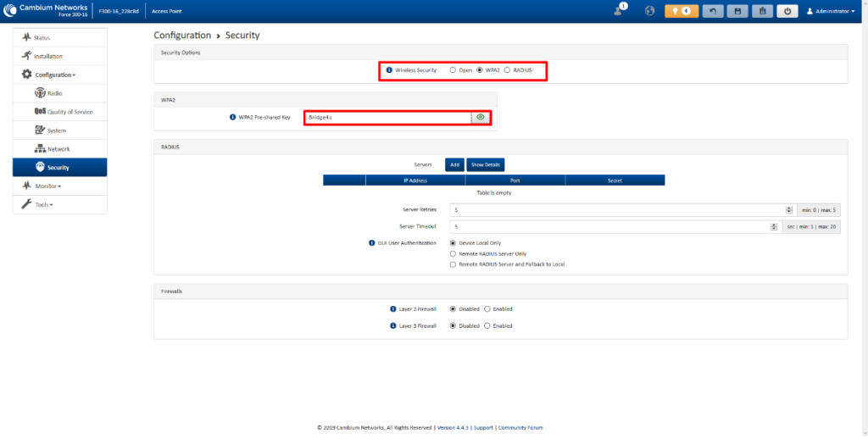Select Open wireless security option

click(x=453, y=69)
